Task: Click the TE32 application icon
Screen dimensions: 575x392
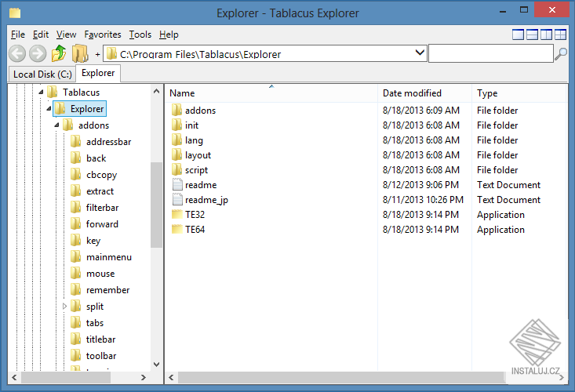Action: [x=177, y=214]
